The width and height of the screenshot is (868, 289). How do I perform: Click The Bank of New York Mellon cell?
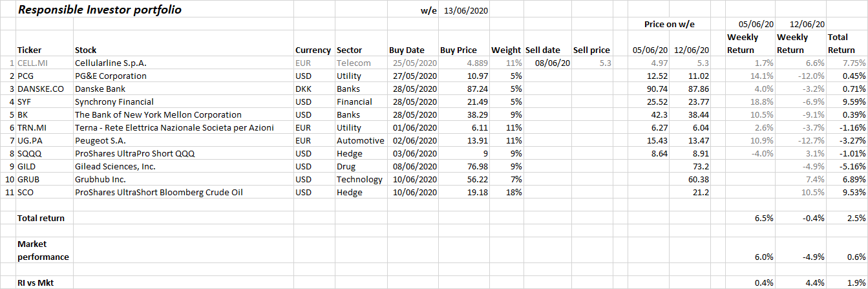(158, 114)
